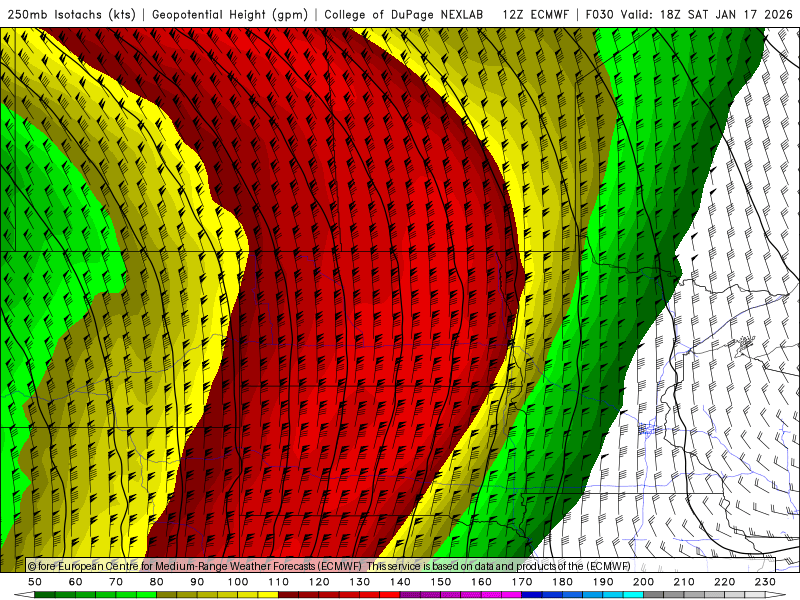Click the 130 knot legend label
This screenshot has width=800, height=600.
click(x=359, y=582)
